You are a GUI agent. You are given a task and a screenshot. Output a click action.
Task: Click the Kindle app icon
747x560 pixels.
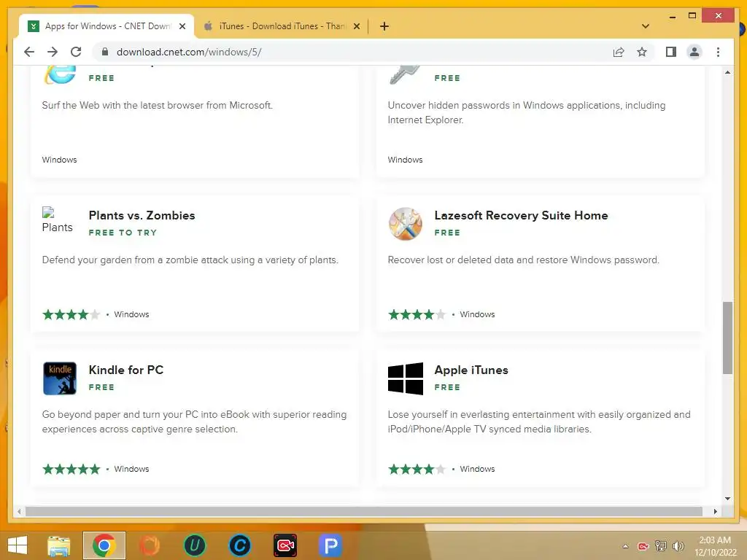pos(60,378)
